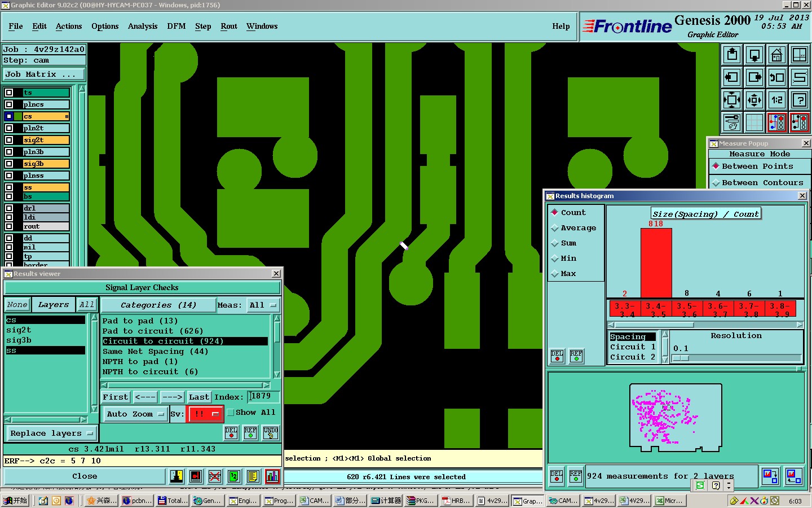The height and width of the screenshot is (508, 812).
Task: Open the Help menu
Action: tap(561, 27)
